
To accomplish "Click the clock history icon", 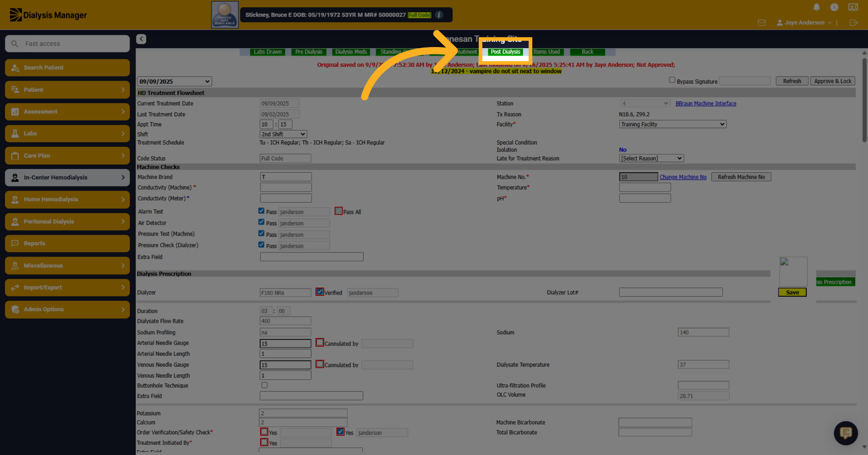I will pos(834,7).
